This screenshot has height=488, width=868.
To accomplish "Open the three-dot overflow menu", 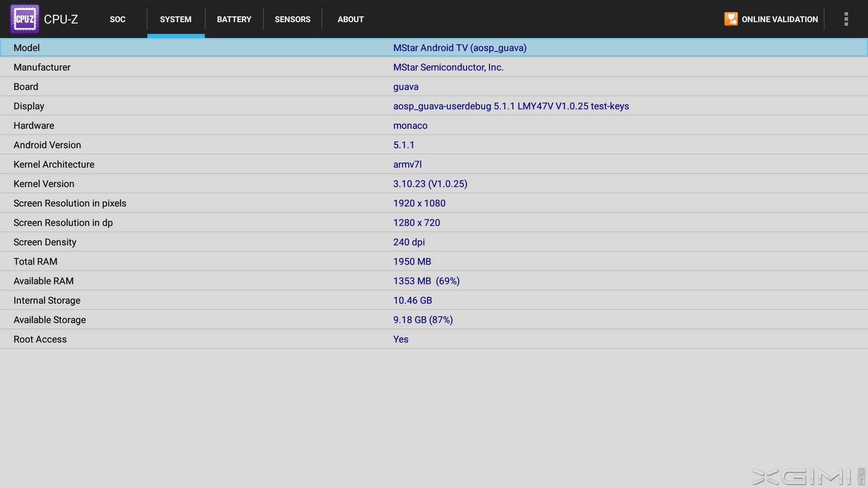I will tap(846, 19).
